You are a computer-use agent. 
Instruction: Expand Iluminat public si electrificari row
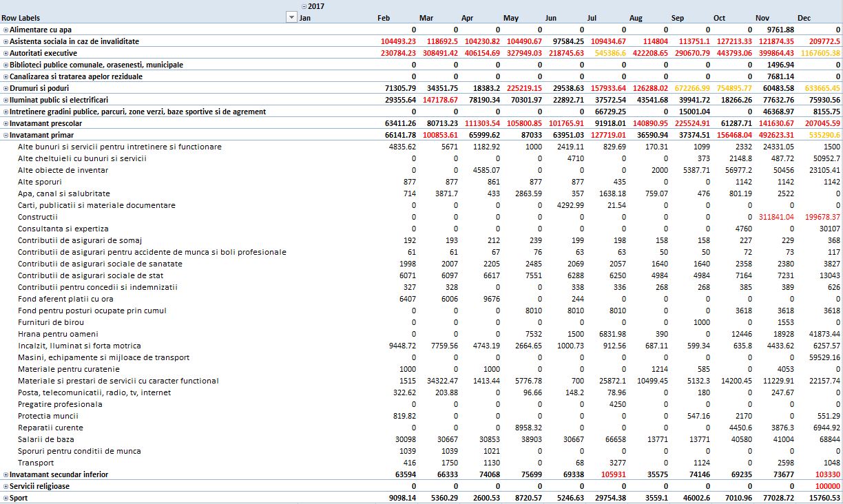6,101
